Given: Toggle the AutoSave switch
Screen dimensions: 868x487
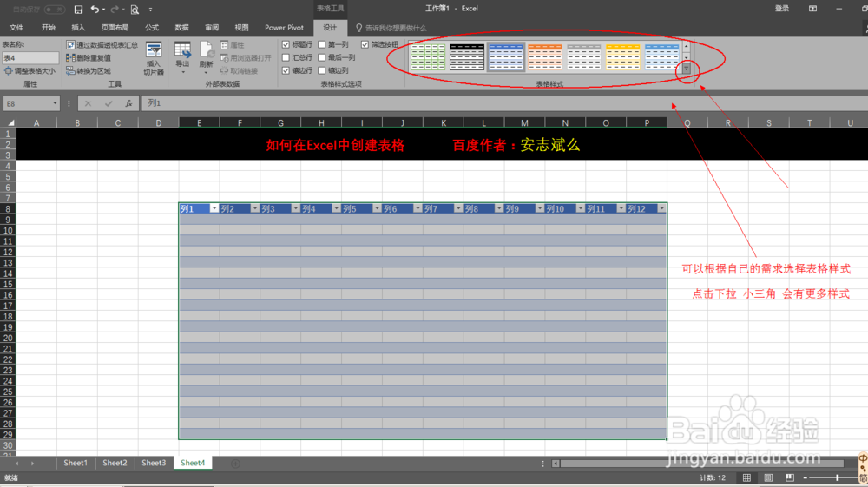Looking at the screenshot, I should tap(54, 10).
